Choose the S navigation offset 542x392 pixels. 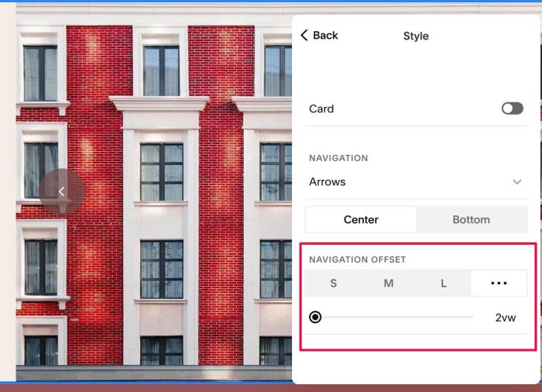coord(333,284)
